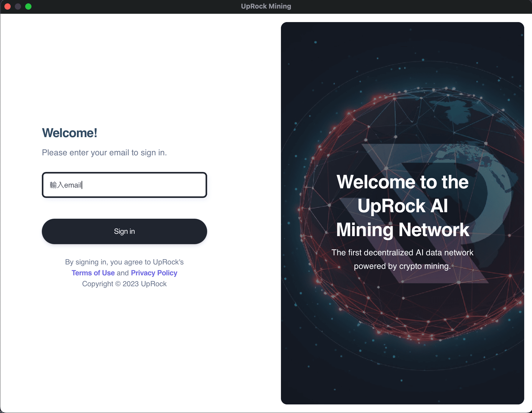Click the 'UpRock AI' banner line
The image size is (532, 413).
402,206
